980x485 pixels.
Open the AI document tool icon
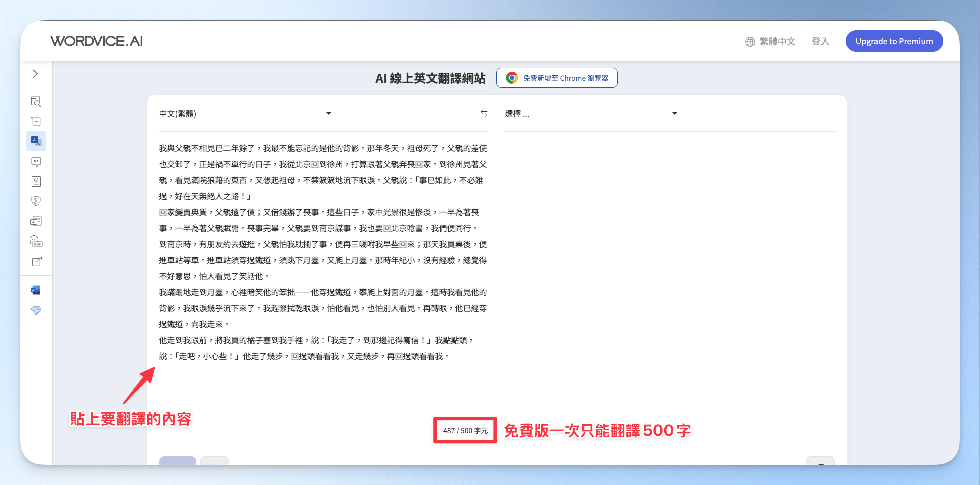(x=36, y=221)
